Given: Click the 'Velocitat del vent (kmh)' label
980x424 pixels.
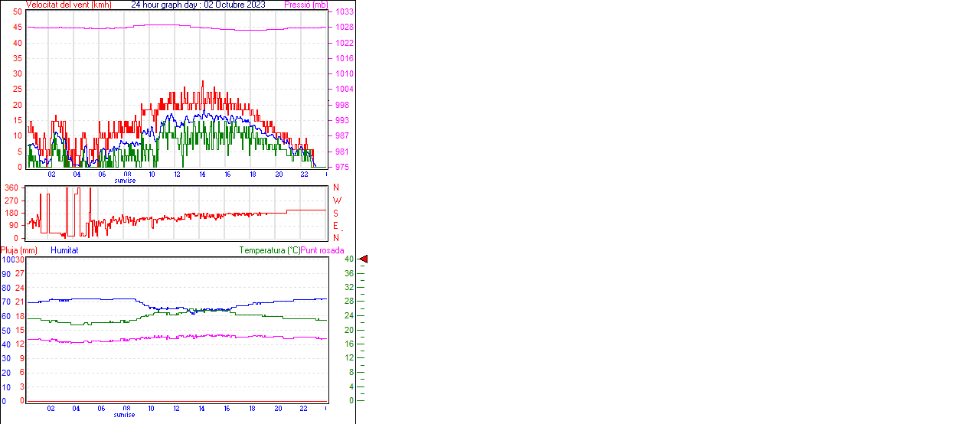Looking at the screenshot, I should coord(68,5).
